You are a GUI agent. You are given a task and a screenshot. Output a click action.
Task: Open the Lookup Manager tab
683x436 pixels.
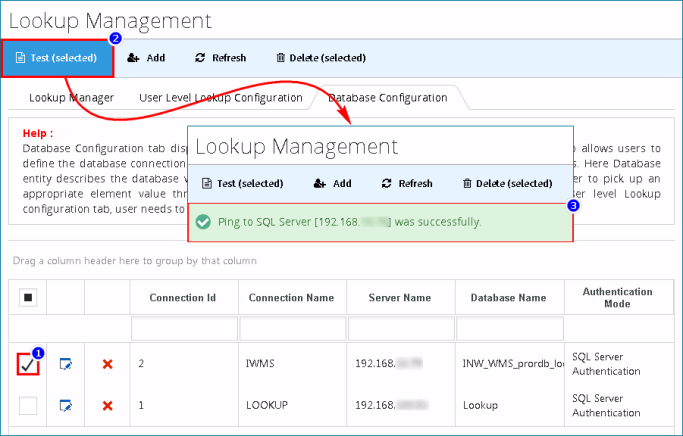71,98
